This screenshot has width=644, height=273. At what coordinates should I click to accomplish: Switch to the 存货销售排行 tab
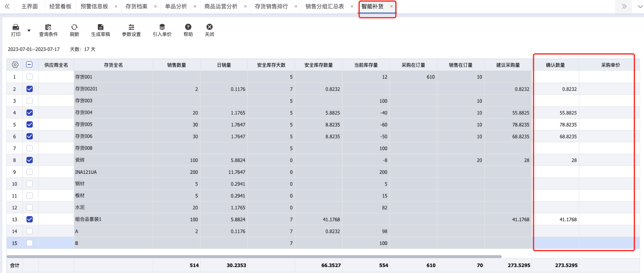tap(271, 6)
